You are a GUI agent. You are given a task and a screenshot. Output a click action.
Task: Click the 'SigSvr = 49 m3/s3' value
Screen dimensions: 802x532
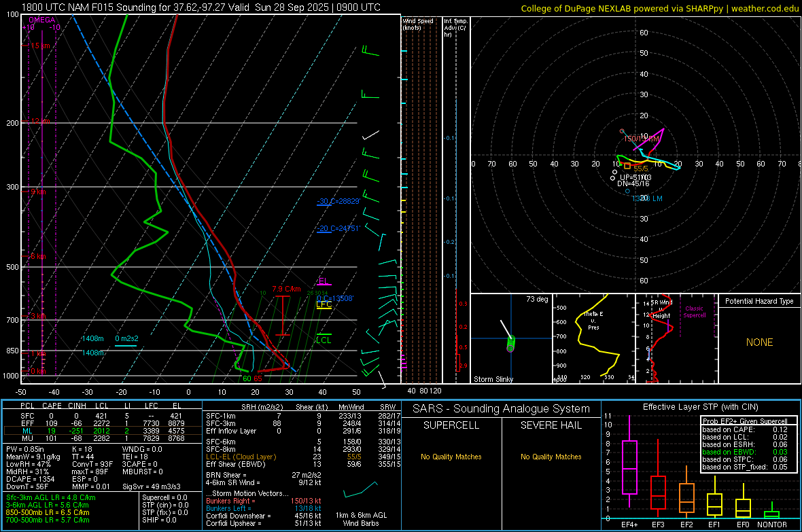tap(152, 486)
